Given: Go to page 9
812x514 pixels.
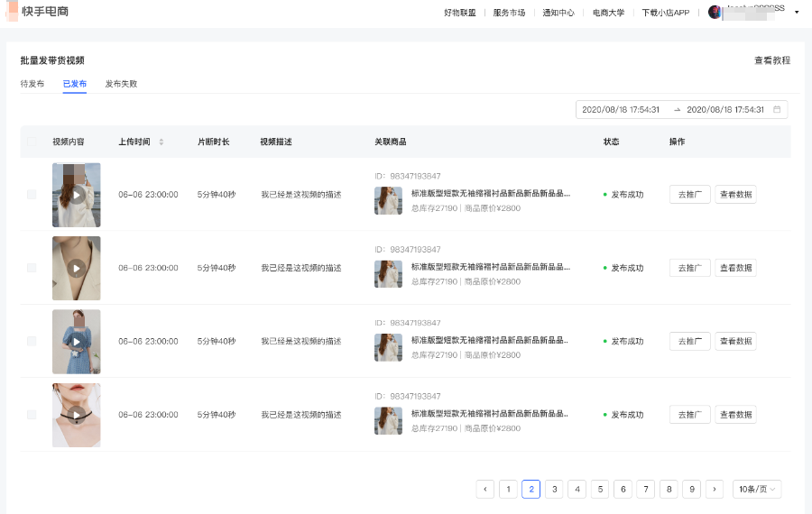Looking at the screenshot, I should click(x=692, y=489).
